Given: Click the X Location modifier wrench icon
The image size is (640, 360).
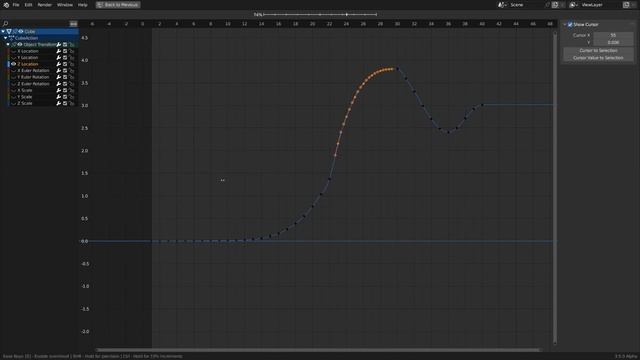Looking at the screenshot, I should [58, 51].
